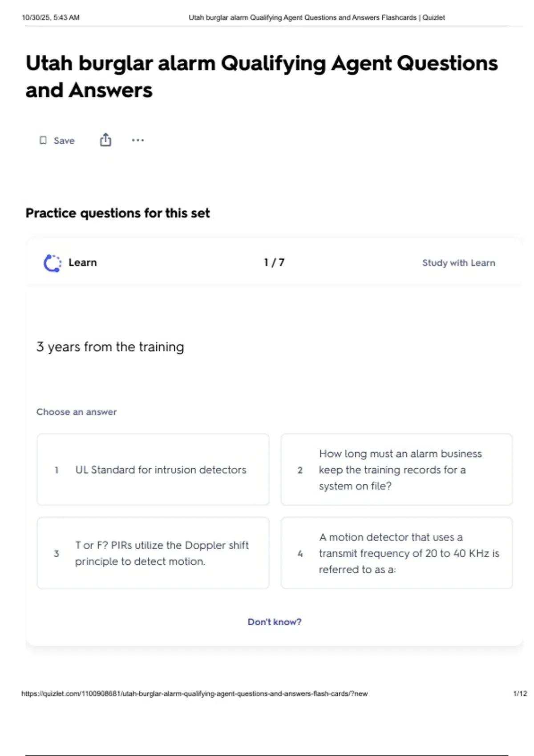Click the "Don't know?" link
534x756 pixels.
(x=275, y=622)
